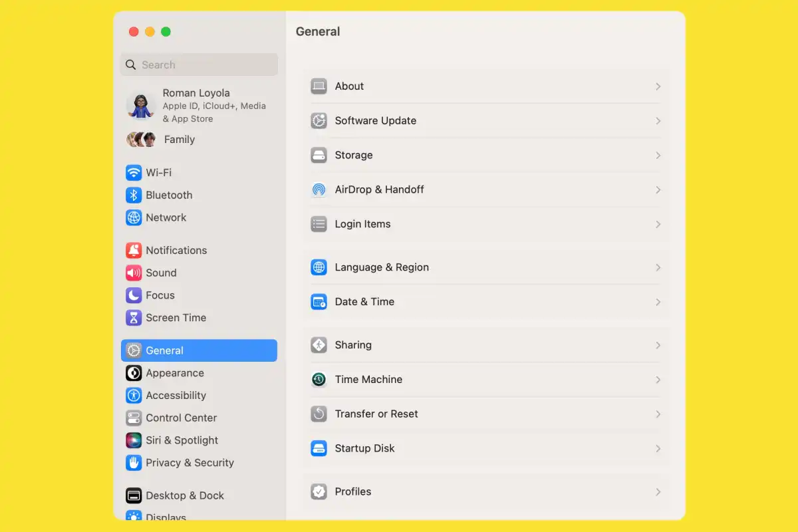This screenshot has width=798, height=532.
Task: Click the Control Center switches icon
Action: (x=134, y=418)
